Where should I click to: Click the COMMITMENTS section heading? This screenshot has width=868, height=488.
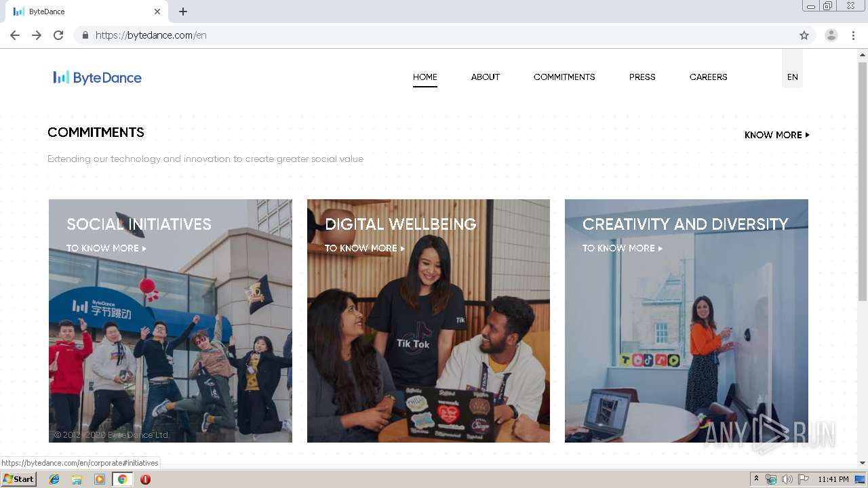96,132
